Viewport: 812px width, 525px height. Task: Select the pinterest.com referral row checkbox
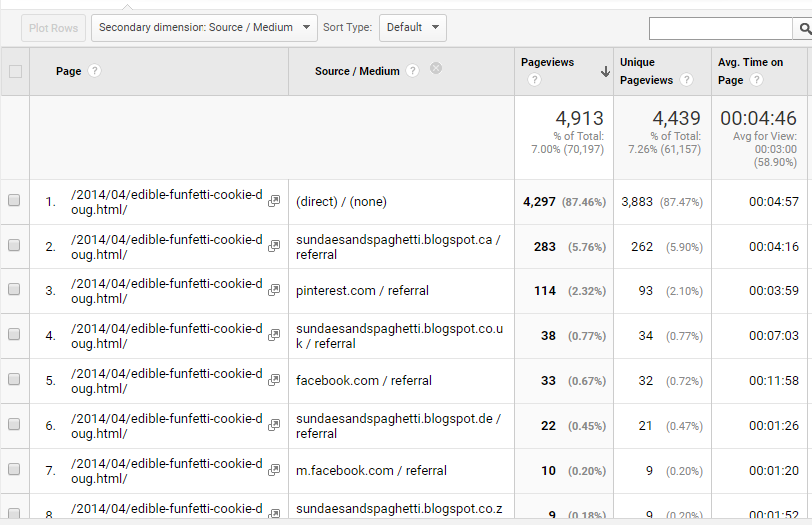click(15, 290)
